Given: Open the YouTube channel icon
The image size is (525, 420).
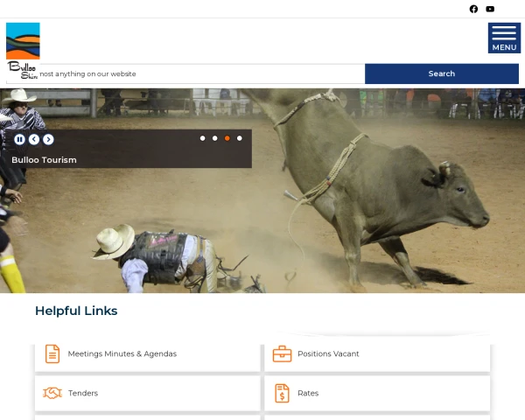Looking at the screenshot, I should click(x=490, y=9).
